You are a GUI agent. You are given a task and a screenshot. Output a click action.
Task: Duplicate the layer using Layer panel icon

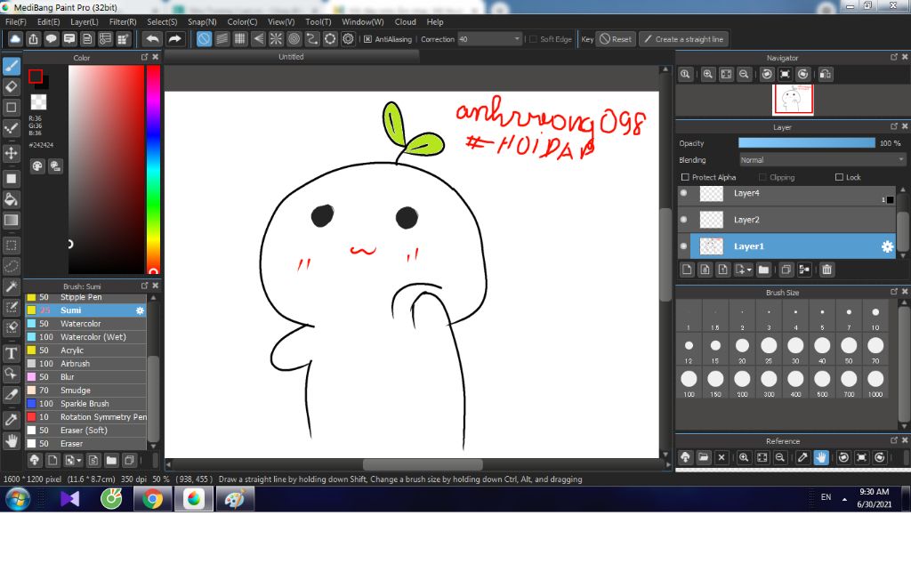click(786, 270)
